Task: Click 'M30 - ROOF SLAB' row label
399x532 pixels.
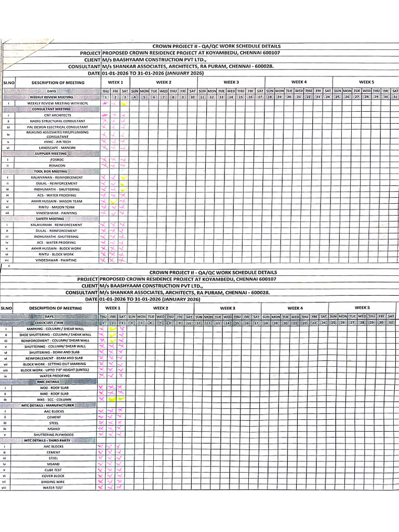Action: coord(54,388)
